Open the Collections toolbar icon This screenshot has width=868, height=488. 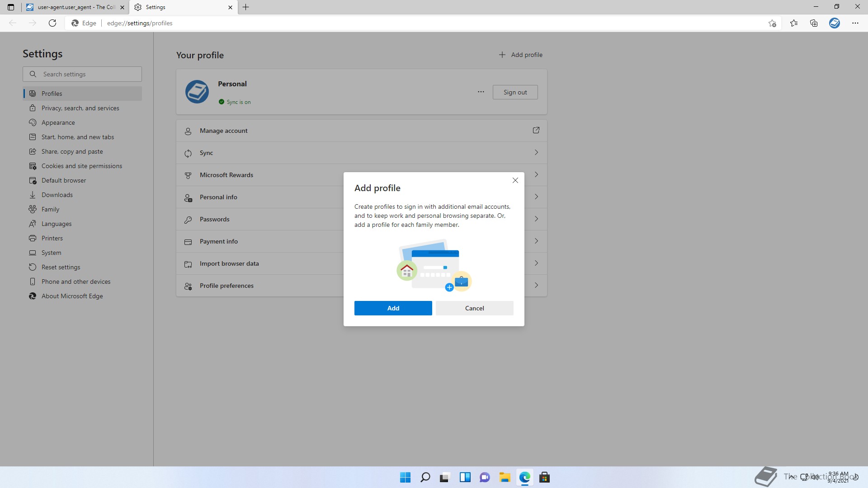[x=814, y=23]
